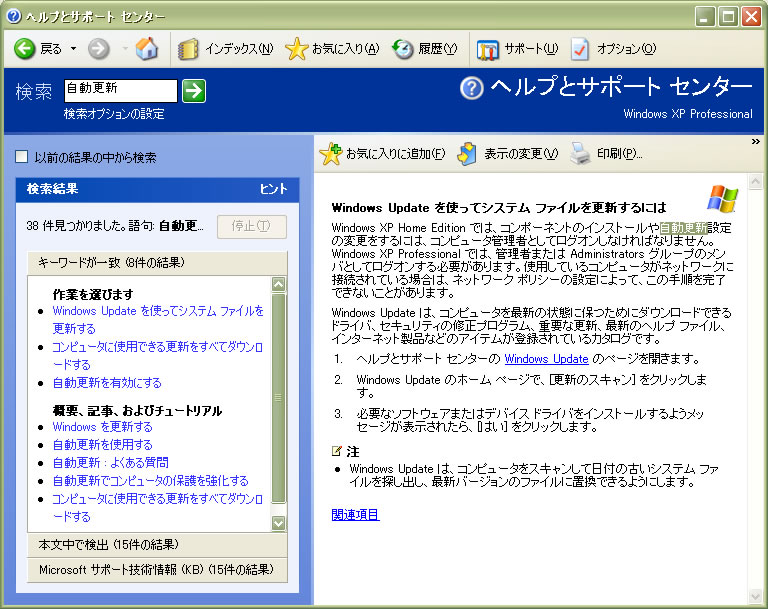Click the オプション(O) label
Viewport: 768px width, 609px height.
626,49
